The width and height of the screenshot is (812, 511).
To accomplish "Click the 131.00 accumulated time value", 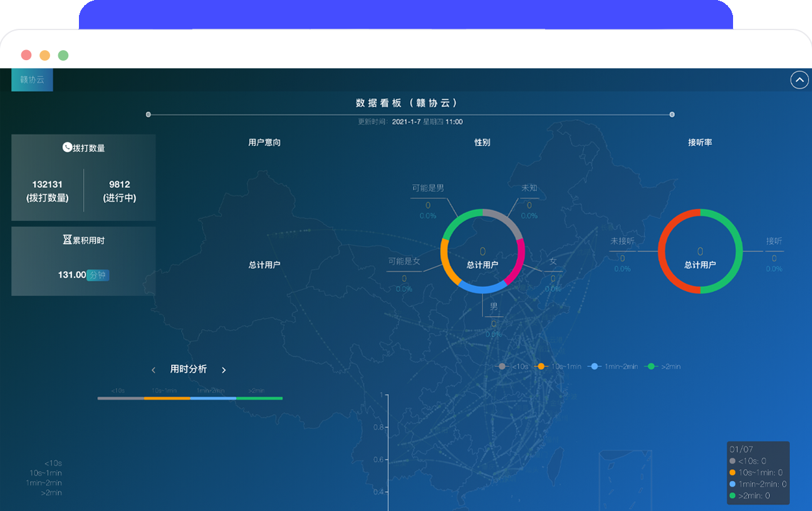I will click(72, 274).
